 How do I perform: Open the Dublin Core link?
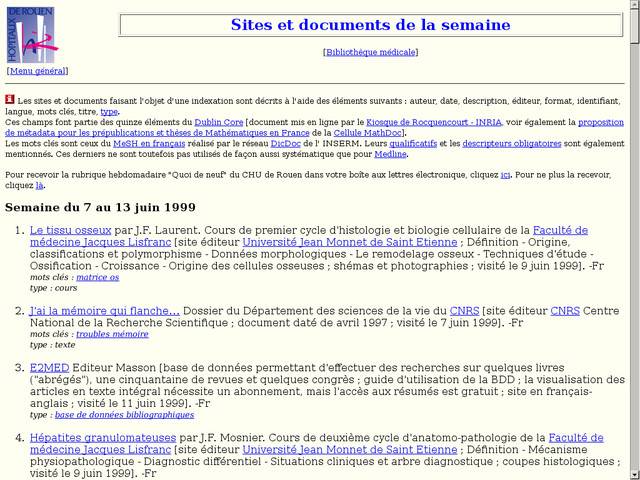click(x=219, y=122)
